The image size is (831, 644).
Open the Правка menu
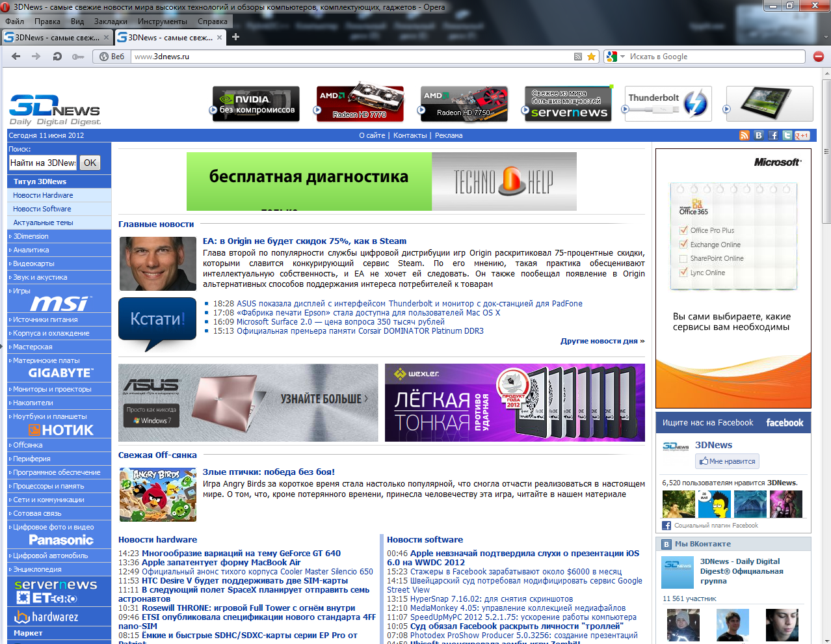[47, 21]
